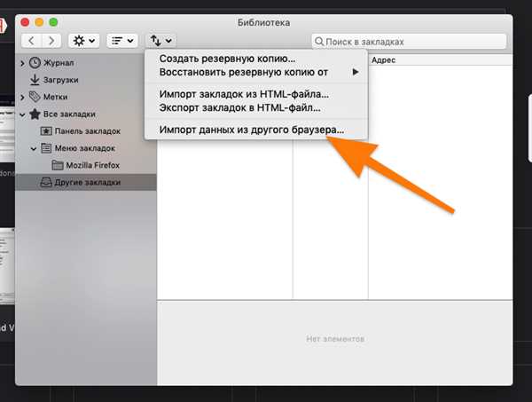
Task: Open Восстановить резервную копию от submenu
Action: click(256, 72)
